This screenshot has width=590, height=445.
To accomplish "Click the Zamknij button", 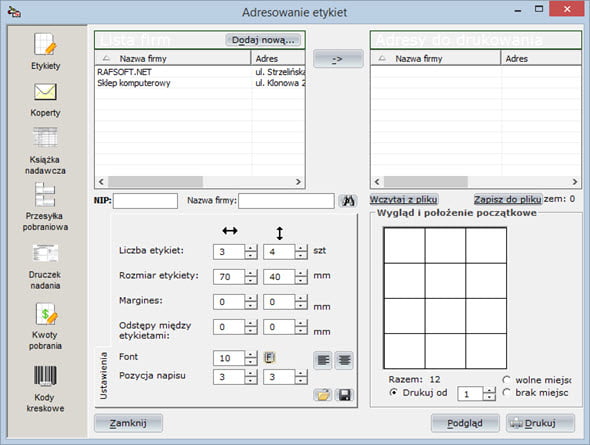I will pyautogui.click(x=128, y=423).
